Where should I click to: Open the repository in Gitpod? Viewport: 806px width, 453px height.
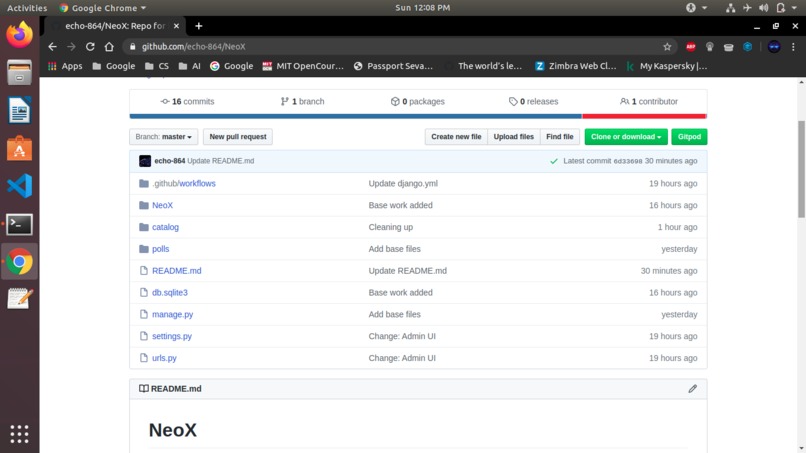[x=689, y=137]
